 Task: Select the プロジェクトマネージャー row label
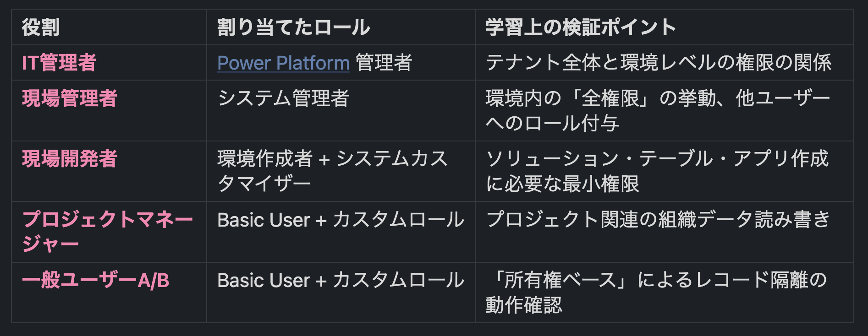108,232
